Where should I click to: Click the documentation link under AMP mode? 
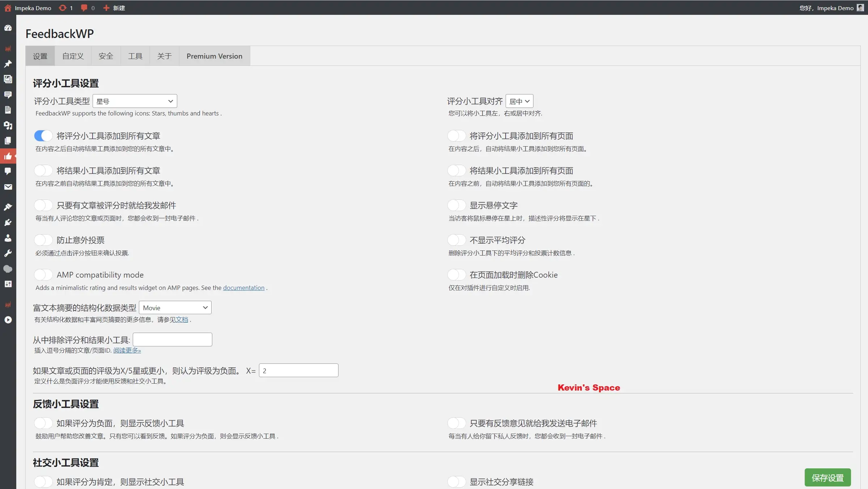click(243, 287)
